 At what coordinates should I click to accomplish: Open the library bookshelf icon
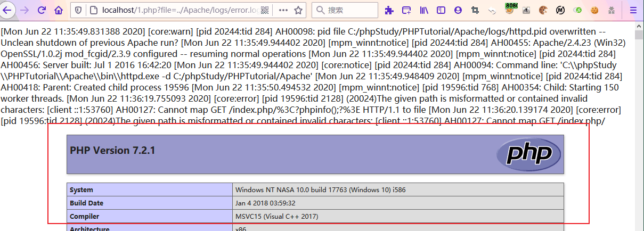tap(424, 10)
